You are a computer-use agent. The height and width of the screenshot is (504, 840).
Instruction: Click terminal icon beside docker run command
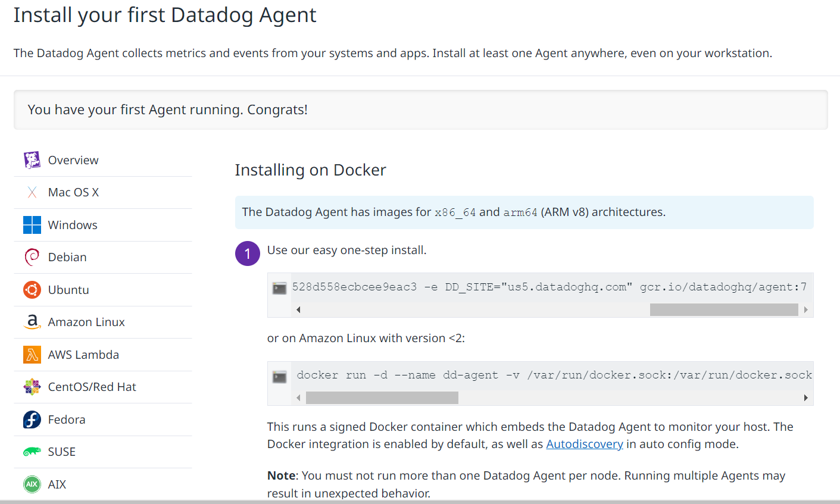280,377
